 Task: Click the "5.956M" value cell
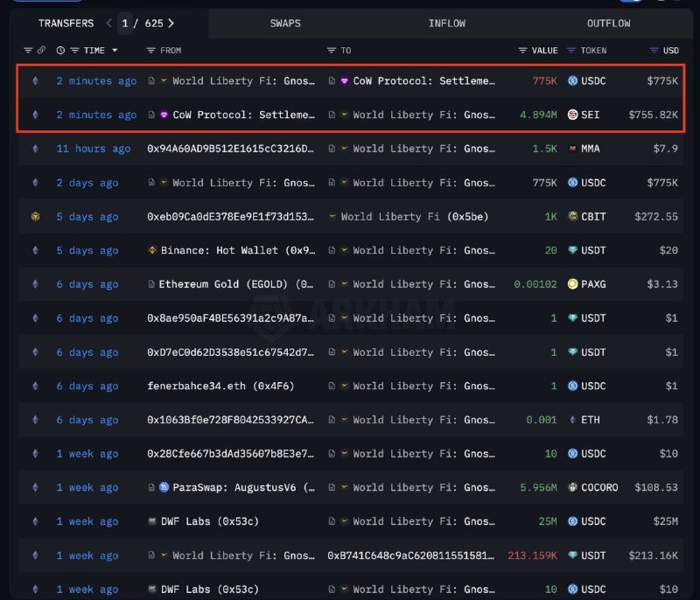point(538,487)
